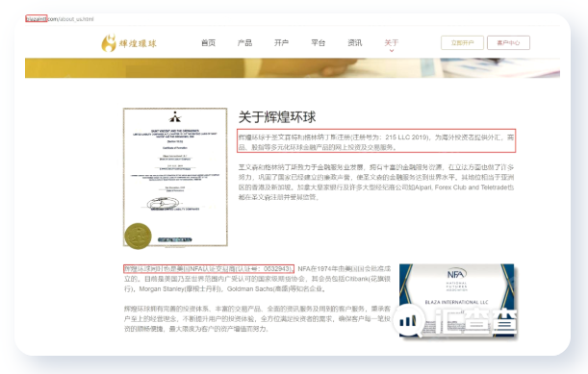Click the gold seal on the certificate
The height and width of the screenshot is (374, 588).
click(138, 237)
